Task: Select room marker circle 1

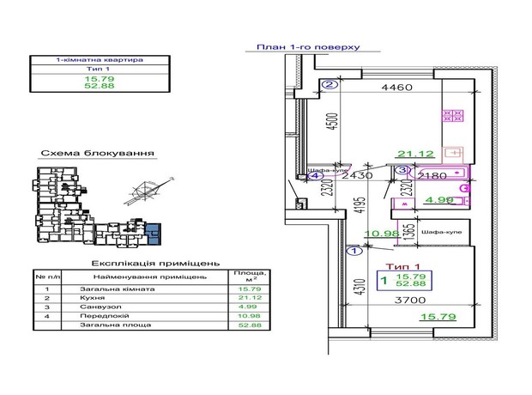Action: [x=354, y=251]
